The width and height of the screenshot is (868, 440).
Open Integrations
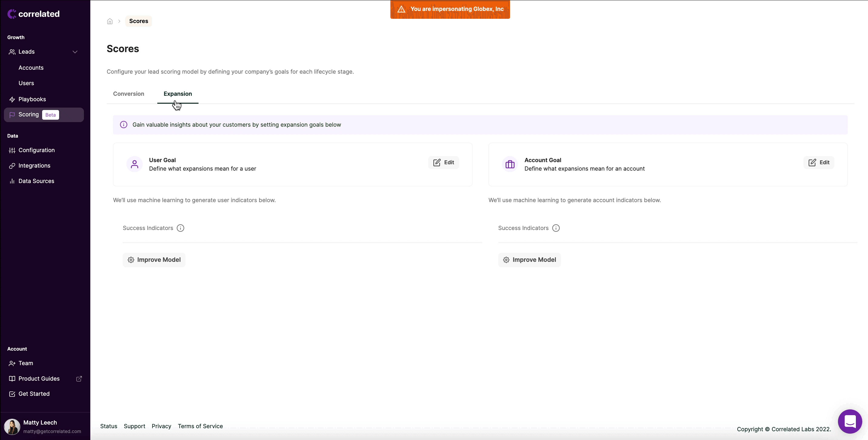tap(34, 166)
